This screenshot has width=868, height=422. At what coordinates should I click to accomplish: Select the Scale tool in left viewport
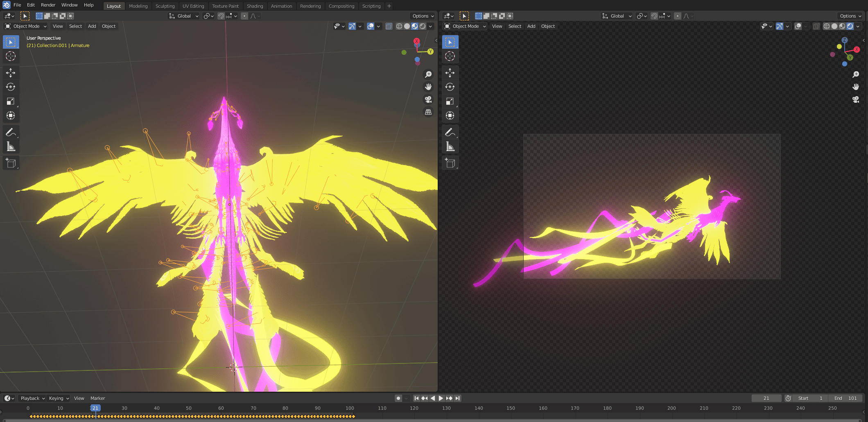click(11, 102)
